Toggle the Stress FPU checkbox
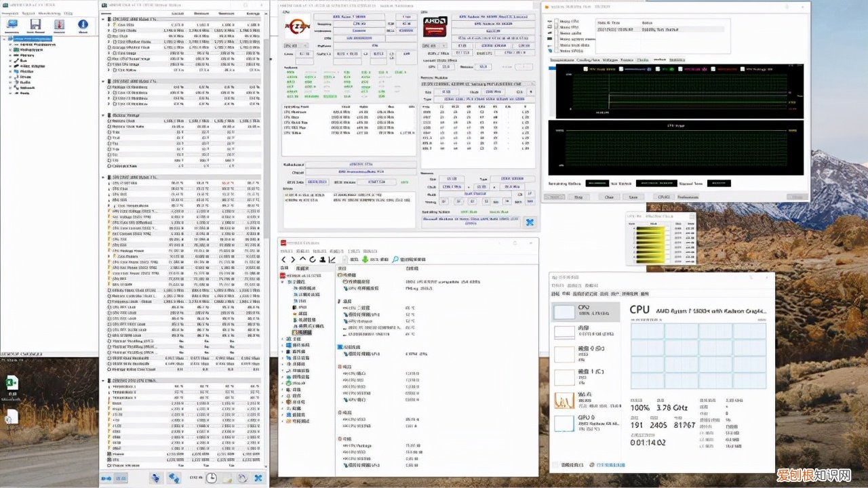The height and width of the screenshot is (488, 868). tap(557, 28)
